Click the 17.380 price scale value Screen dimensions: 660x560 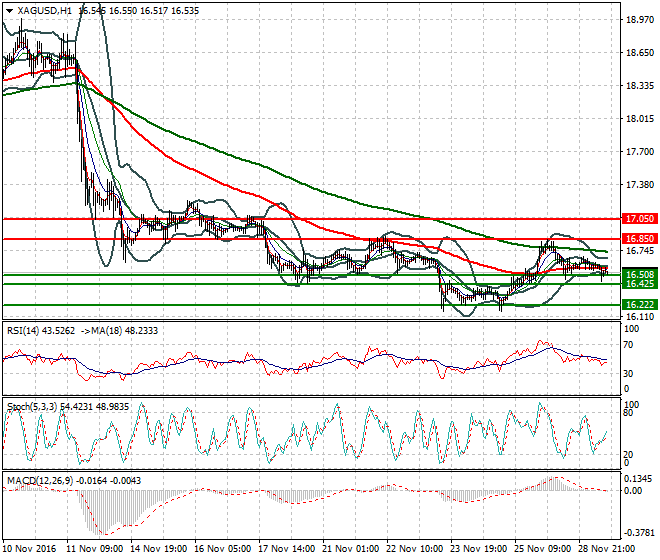pos(640,185)
